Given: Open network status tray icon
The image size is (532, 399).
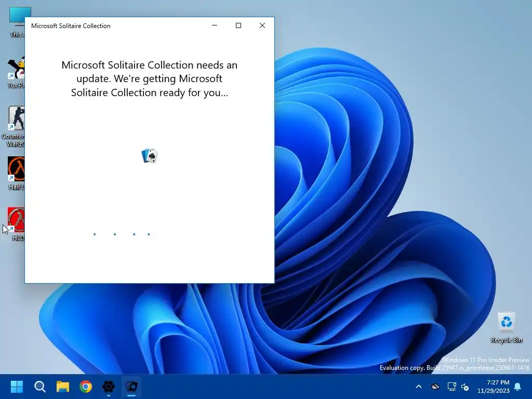Looking at the screenshot, I should (451, 387).
